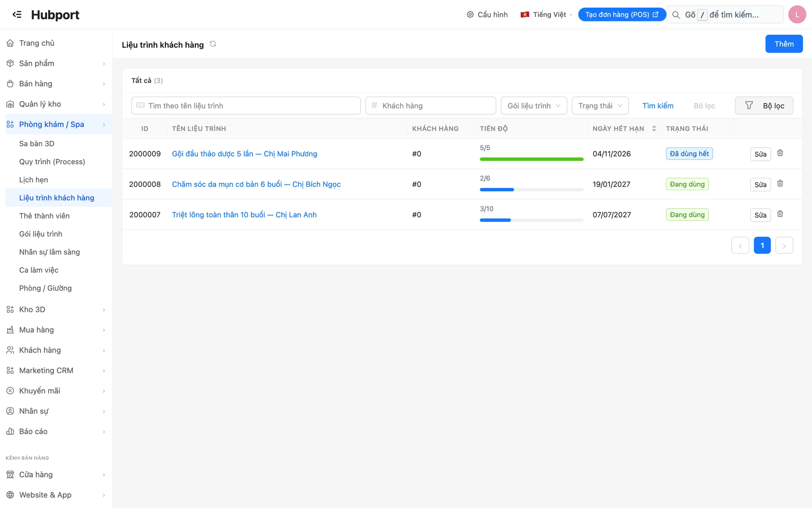Click Tạo đơn hàng (POS) button

click(622, 15)
